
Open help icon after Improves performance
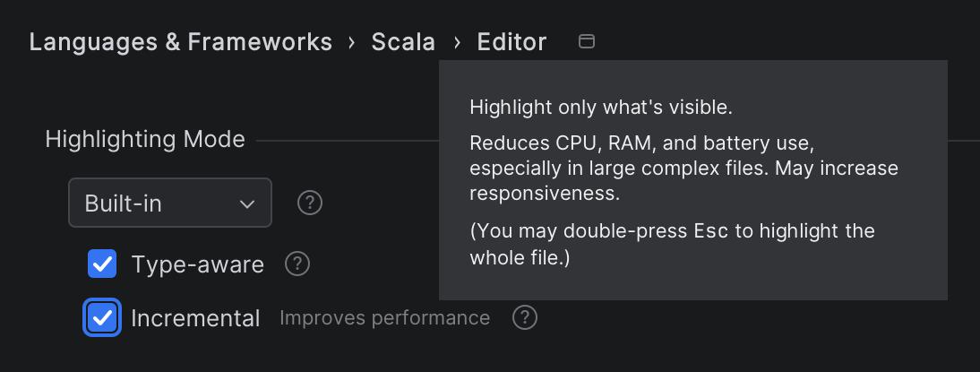pos(525,317)
